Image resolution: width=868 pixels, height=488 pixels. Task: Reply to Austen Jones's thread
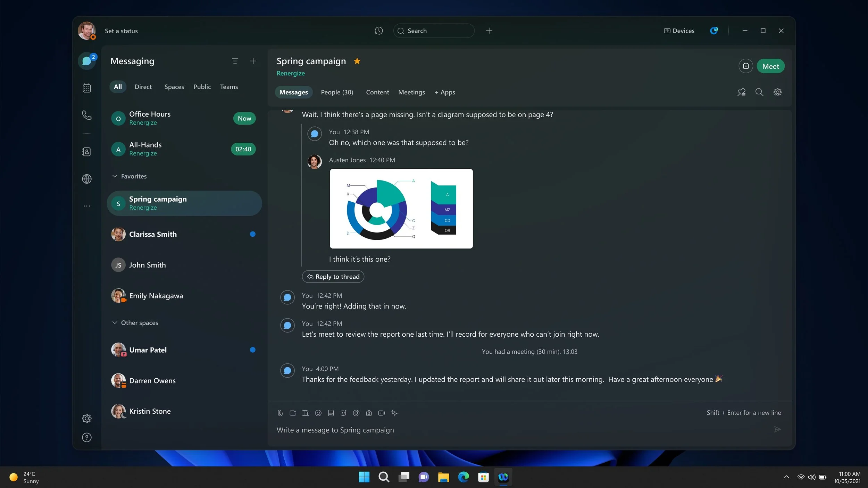pos(333,277)
